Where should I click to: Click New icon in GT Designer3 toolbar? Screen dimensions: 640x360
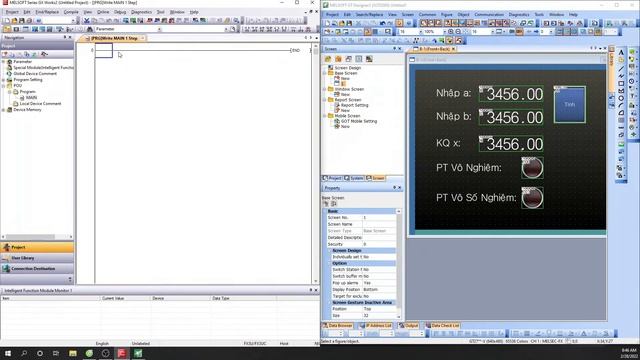click(x=327, y=23)
